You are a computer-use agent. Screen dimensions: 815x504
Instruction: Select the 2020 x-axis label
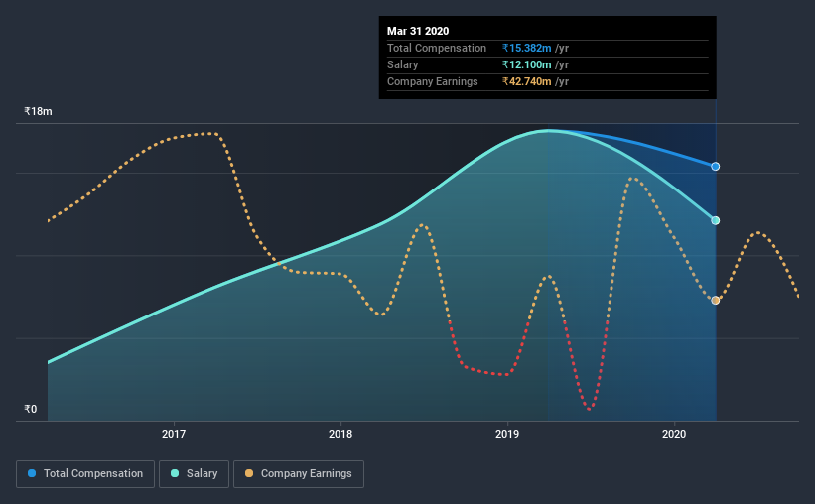(x=674, y=434)
